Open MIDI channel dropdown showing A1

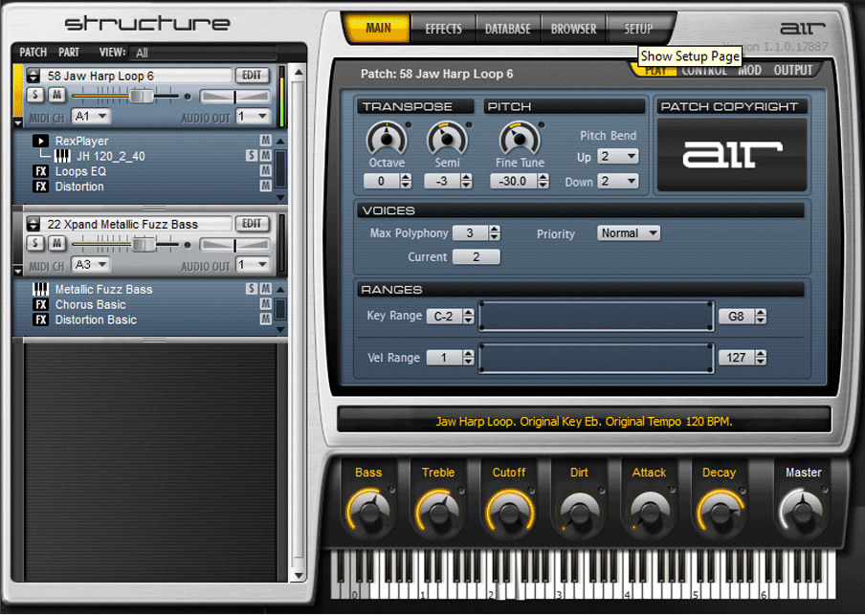pyautogui.click(x=92, y=117)
